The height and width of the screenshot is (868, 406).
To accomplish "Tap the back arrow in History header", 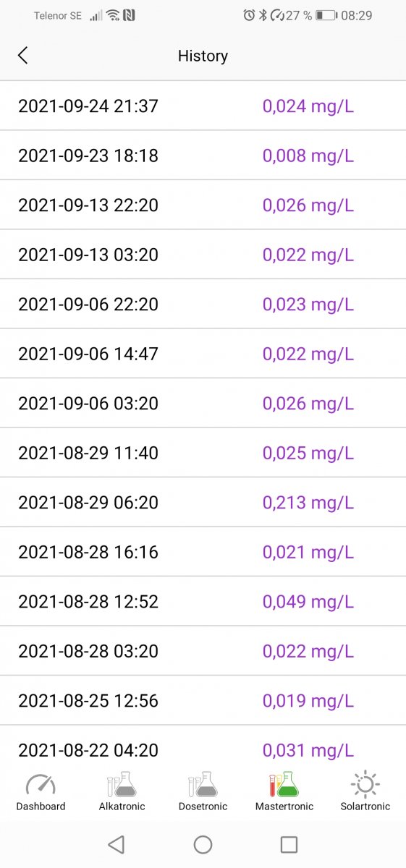I will (22, 56).
